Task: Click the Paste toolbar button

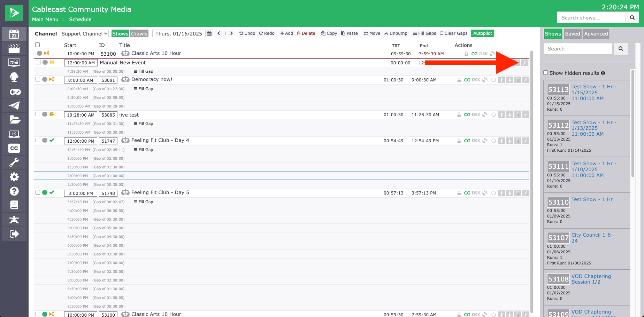Action: coord(350,33)
